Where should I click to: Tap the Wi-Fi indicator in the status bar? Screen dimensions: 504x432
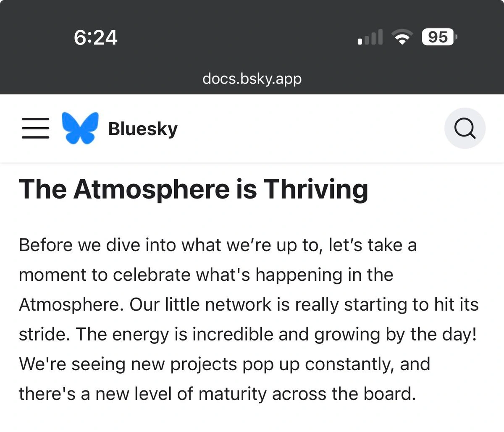click(x=402, y=37)
